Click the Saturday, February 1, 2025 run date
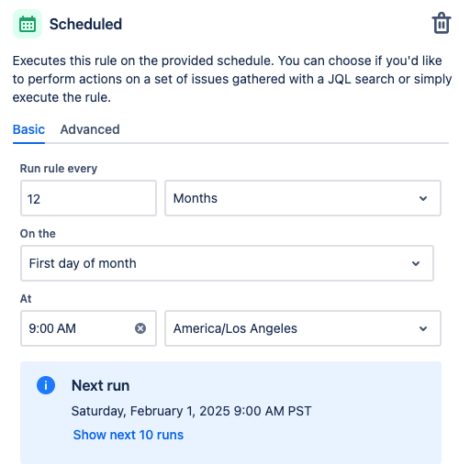 click(x=191, y=411)
